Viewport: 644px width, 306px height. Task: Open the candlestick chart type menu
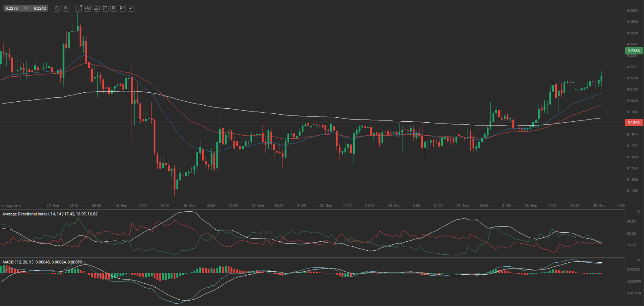tap(87, 8)
